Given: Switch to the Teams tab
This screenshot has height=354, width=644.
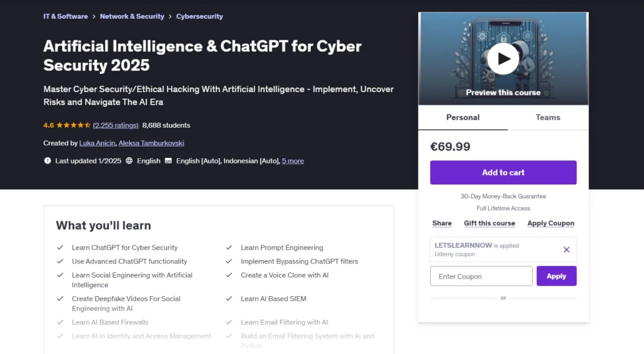Looking at the screenshot, I should [547, 117].
